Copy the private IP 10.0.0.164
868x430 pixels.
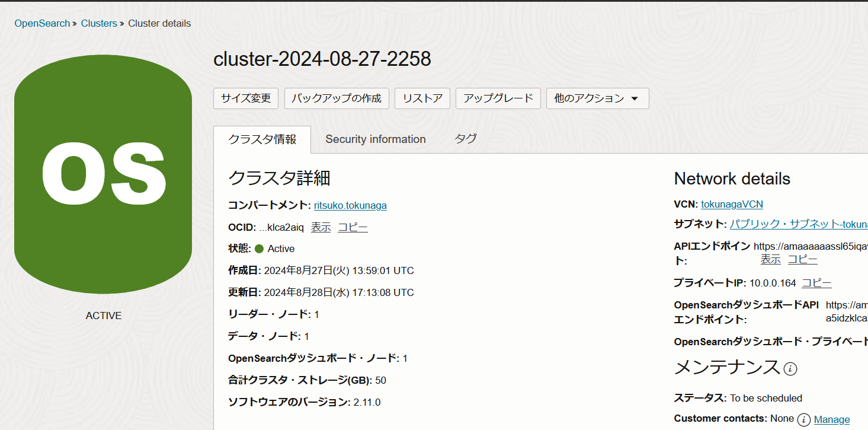816,283
